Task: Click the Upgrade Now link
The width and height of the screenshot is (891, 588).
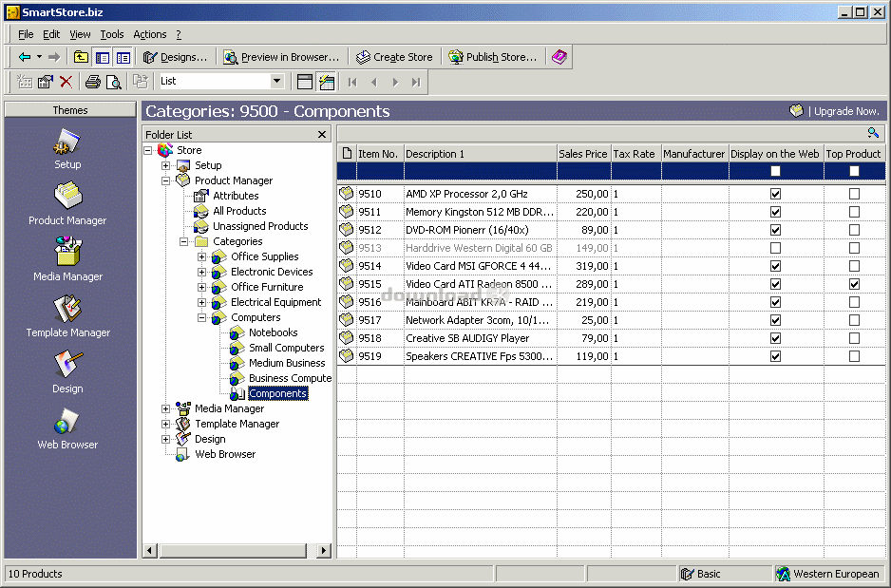Action: [844, 111]
